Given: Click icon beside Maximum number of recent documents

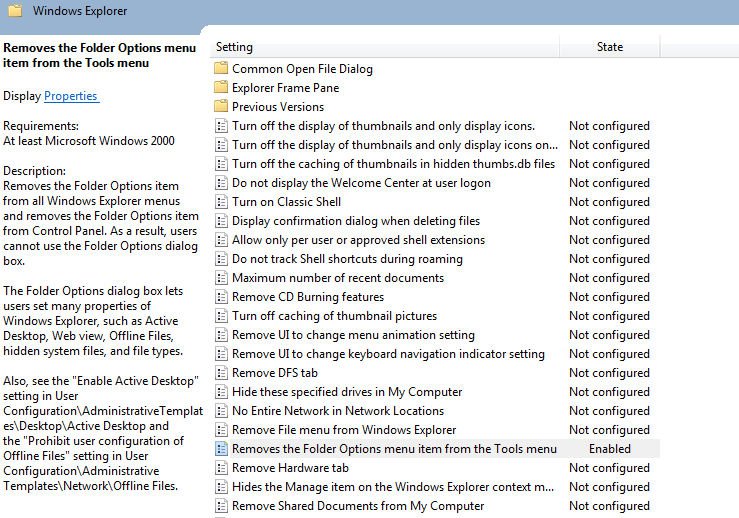Looking at the screenshot, I should coord(221,278).
